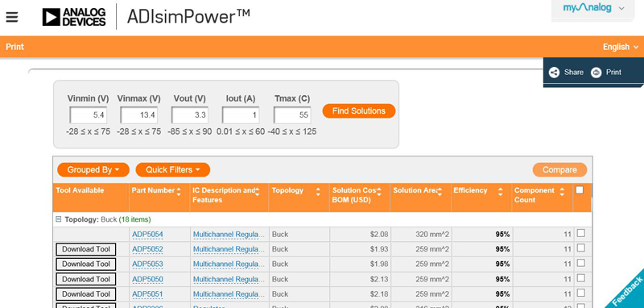This screenshot has width=644, height=308.
Task: Open the Grouped By dropdown
Action: (93, 170)
